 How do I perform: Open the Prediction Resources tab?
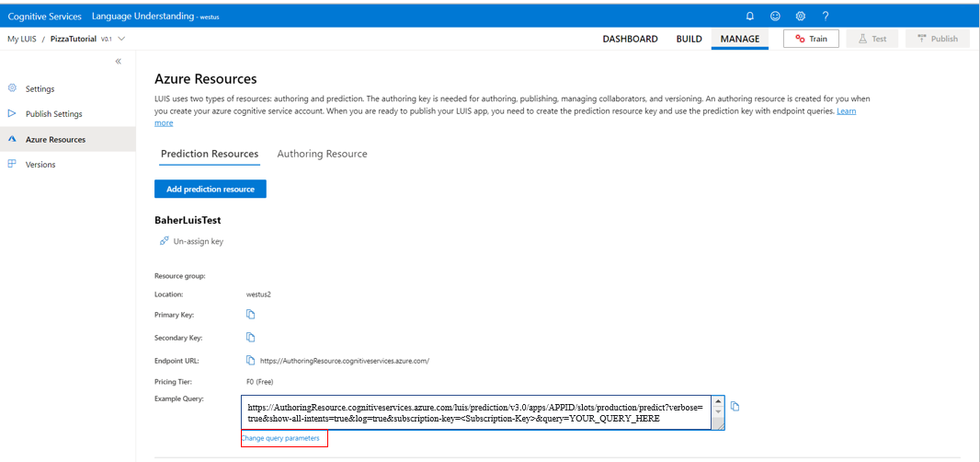[x=210, y=154]
